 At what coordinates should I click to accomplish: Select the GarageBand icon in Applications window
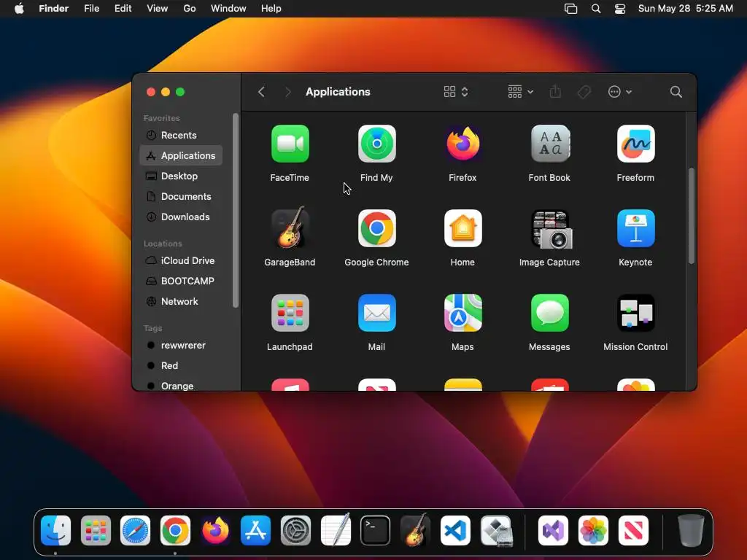[290, 228]
